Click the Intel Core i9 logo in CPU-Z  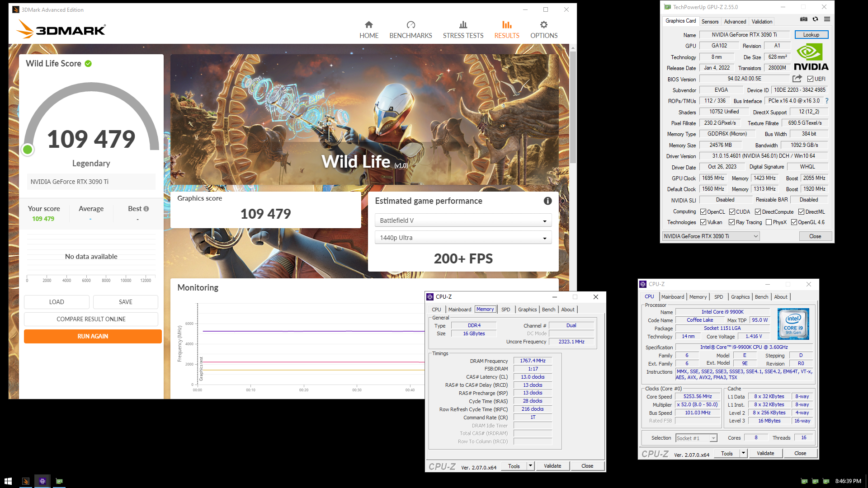tap(793, 324)
